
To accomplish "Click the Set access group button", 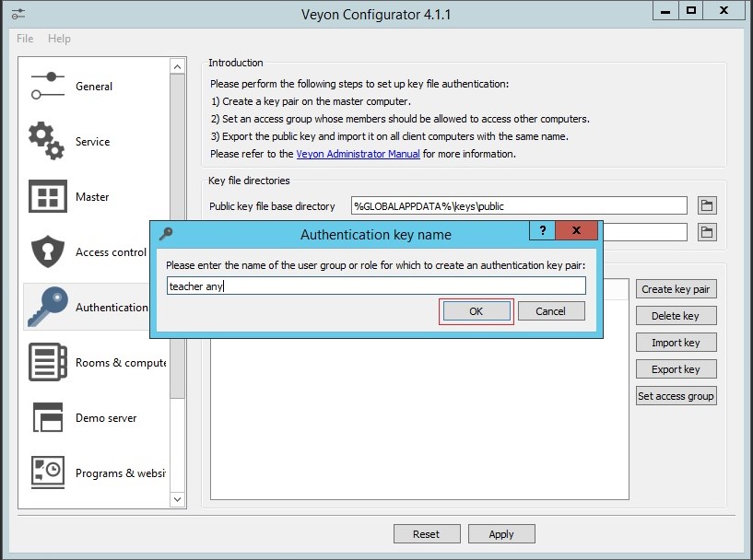I will [x=676, y=395].
